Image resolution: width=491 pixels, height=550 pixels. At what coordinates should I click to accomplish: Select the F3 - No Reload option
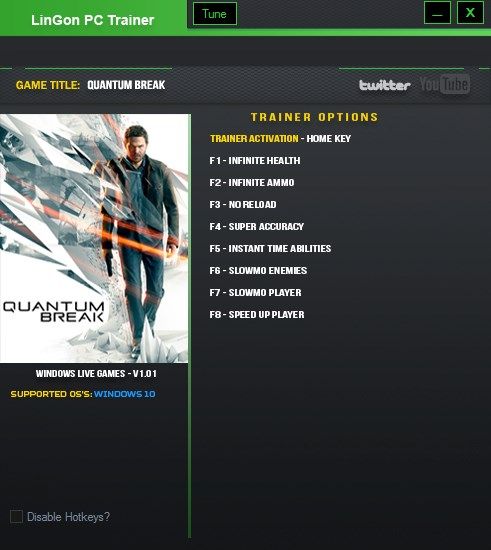pos(243,204)
